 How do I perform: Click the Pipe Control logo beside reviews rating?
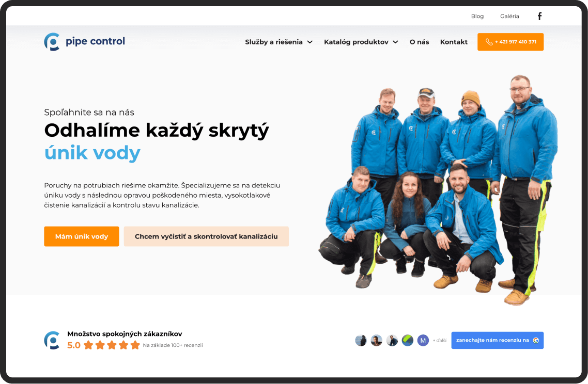52,340
